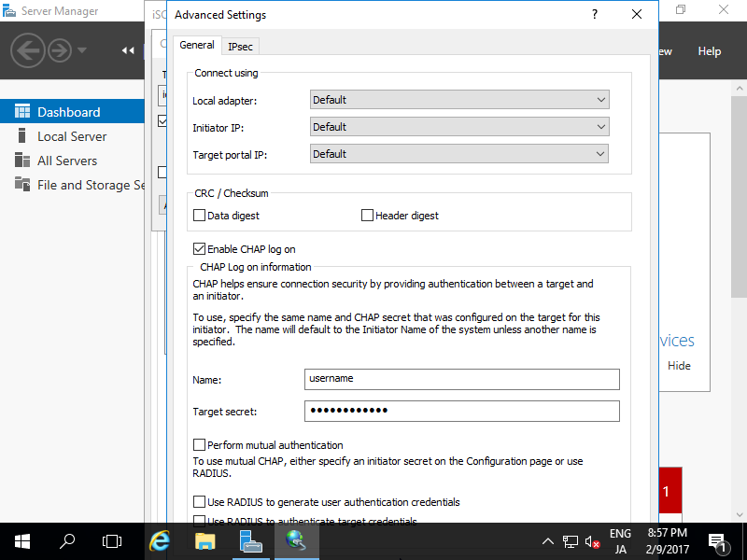Open Local Server page

(x=72, y=136)
